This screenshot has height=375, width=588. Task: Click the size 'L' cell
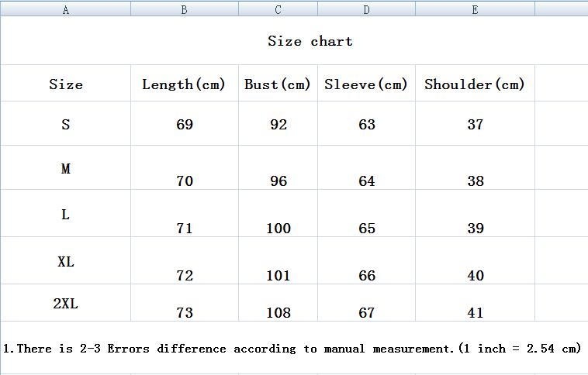click(x=66, y=215)
